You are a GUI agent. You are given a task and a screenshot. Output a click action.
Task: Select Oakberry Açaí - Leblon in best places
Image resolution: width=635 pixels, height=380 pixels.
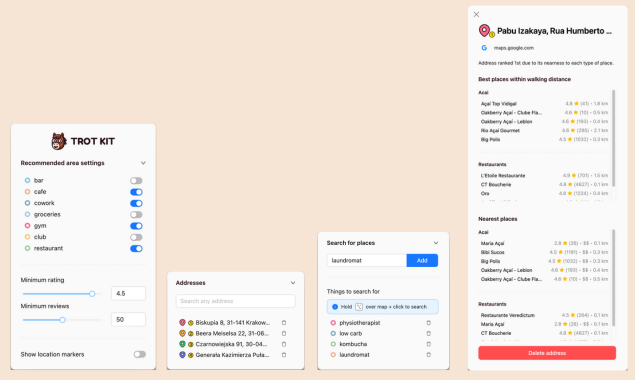(506, 122)
